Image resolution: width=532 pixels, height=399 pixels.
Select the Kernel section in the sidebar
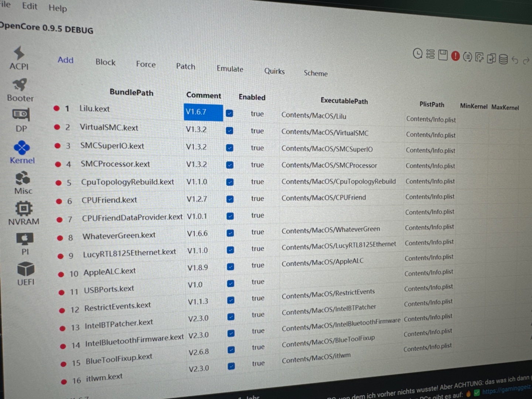[22, 152]
